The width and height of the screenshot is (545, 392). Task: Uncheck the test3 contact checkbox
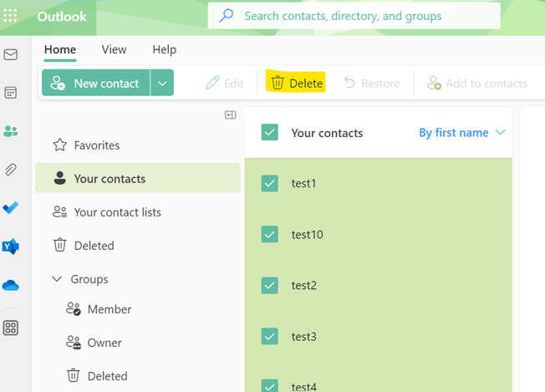point(270,336)
